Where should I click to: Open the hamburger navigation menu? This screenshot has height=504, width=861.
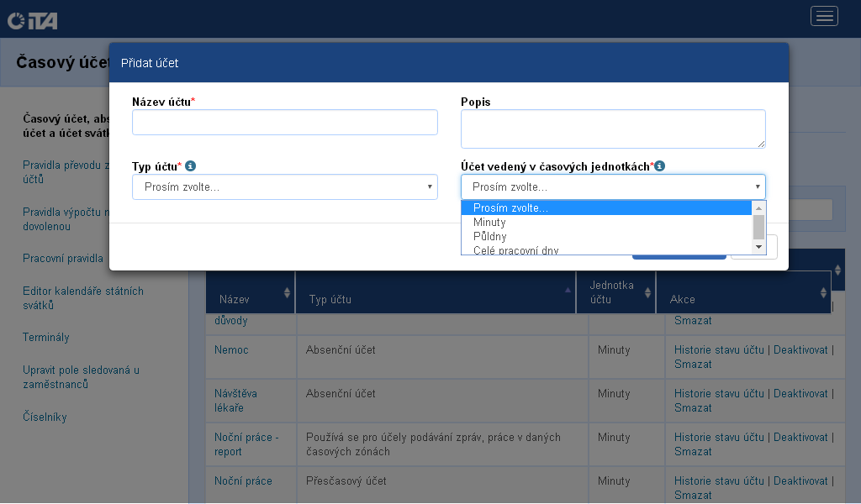click(x=824, y=16)
